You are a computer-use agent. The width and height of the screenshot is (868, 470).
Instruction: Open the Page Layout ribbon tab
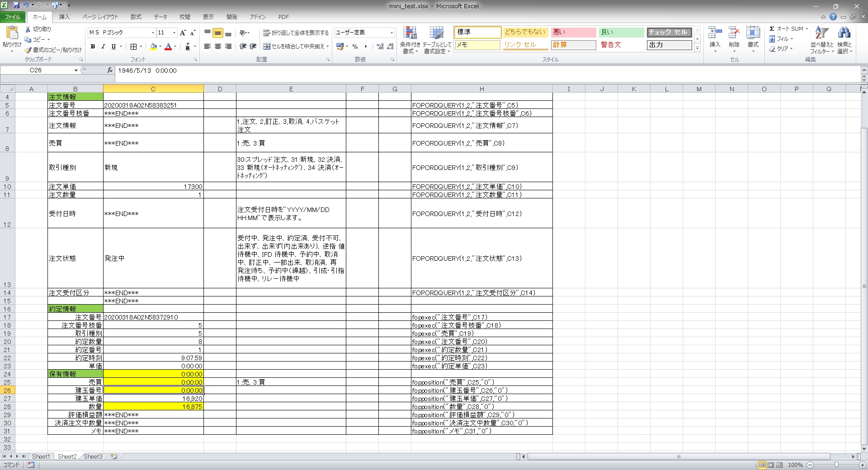[x=100, y=17]
